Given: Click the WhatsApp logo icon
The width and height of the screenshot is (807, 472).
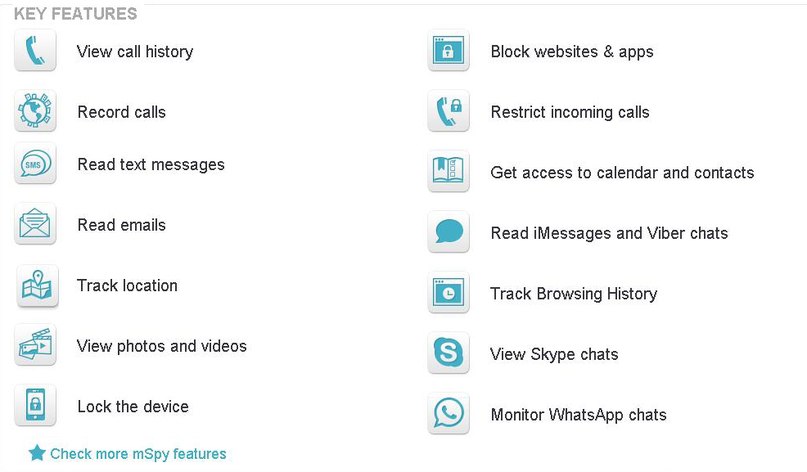Looking at the screenshot, I should tap(448, 413).
